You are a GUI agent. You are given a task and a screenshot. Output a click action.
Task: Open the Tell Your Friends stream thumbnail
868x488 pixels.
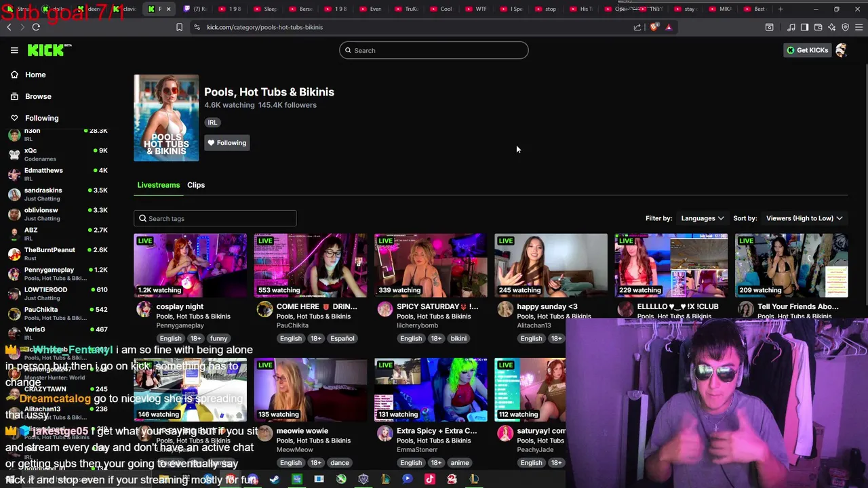pyautogui.click(x=791, y=265)
